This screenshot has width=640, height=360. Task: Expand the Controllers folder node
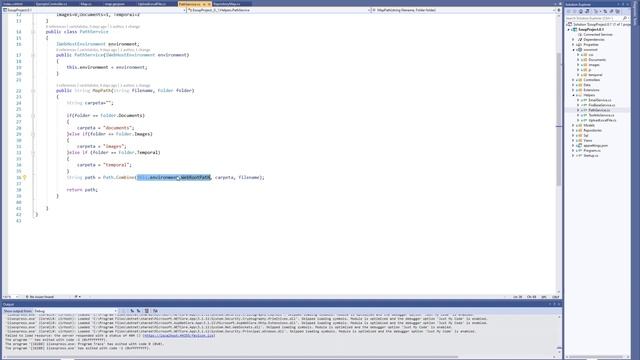tap(573, 80)
